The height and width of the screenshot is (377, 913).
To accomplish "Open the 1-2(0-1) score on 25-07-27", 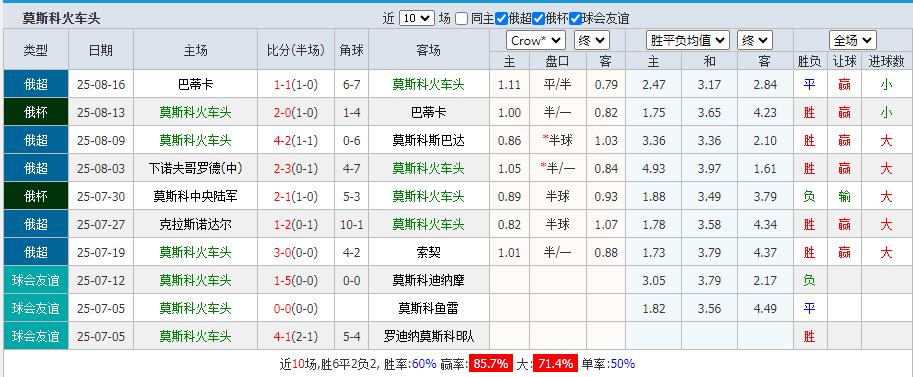I will coord(296,224).
